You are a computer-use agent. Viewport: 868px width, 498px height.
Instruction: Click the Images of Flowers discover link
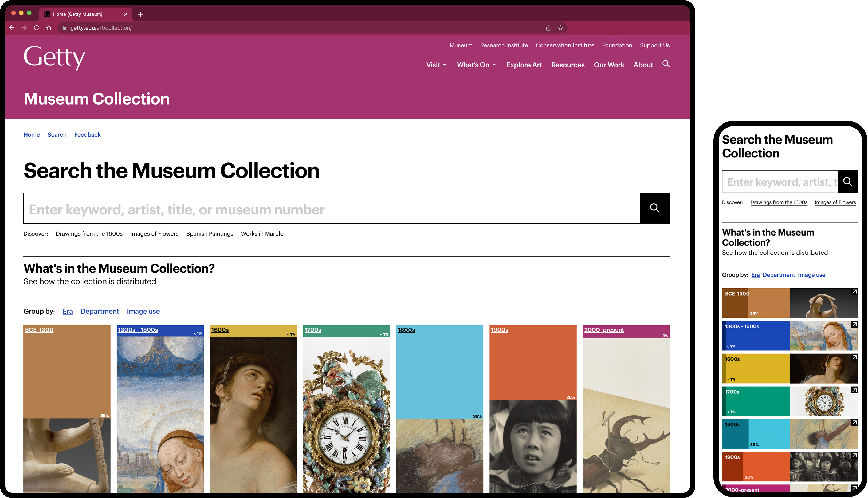coord(154,233)
